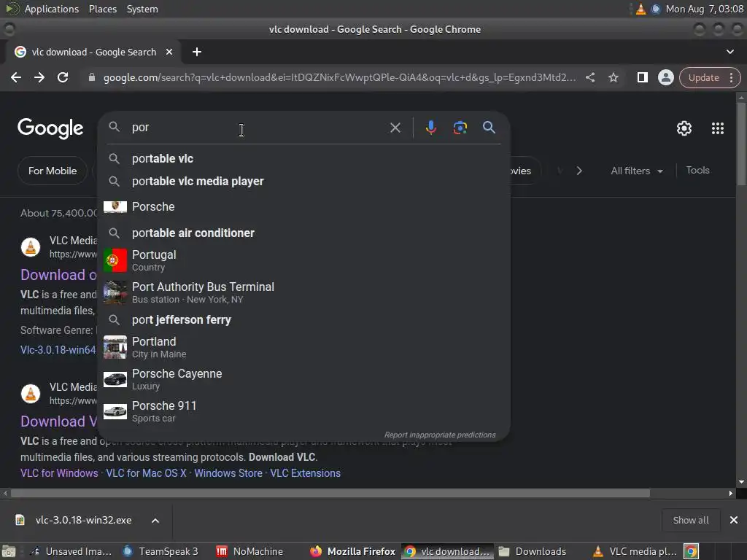Image resolution: width=747 pixels, height=560 pixels.
Task: Go back to the previous page
Action: 16,77
